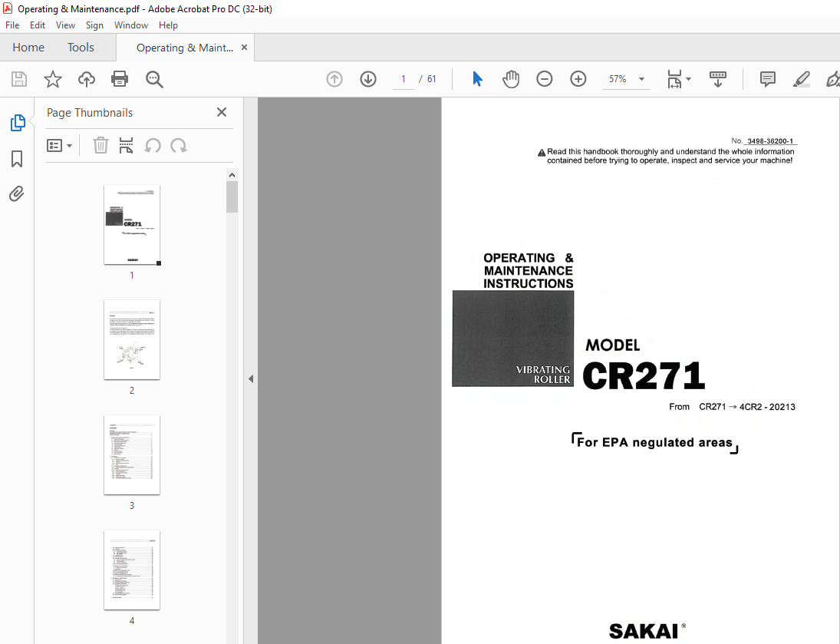Zoom in with plus icon
The image size is (840, 644).
(x=578, y=79)
